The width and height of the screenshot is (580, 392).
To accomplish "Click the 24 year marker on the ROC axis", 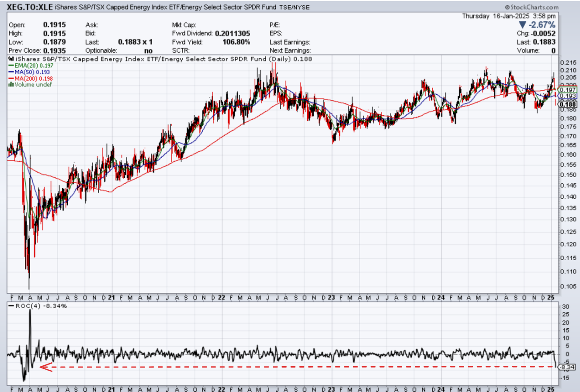I will pyautogui.click(x=441, y=389).
